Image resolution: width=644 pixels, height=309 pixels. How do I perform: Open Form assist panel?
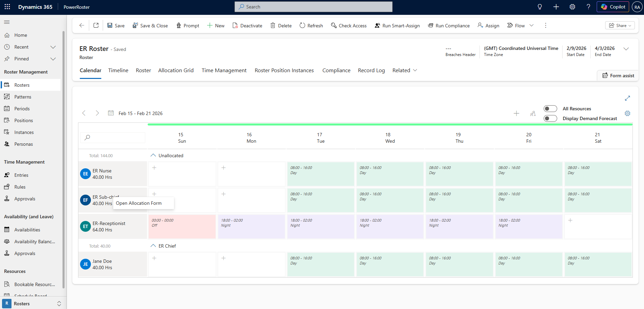[618, 76]
